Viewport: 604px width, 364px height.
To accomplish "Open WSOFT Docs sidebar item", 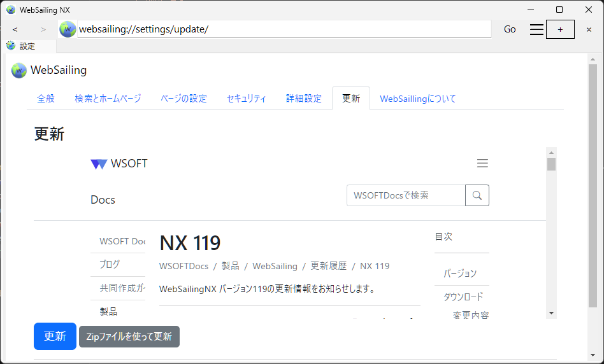I will tap(122, 241).
